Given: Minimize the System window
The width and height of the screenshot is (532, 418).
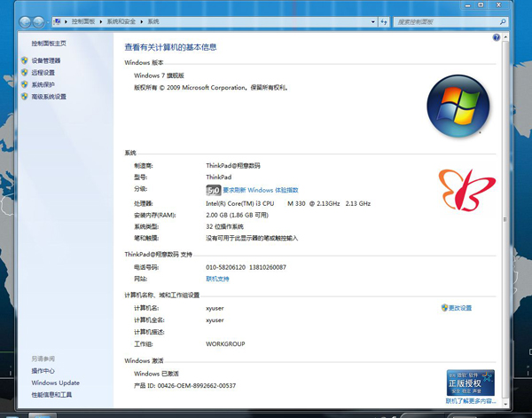Looking at the screenshot, I should point(468,5).
